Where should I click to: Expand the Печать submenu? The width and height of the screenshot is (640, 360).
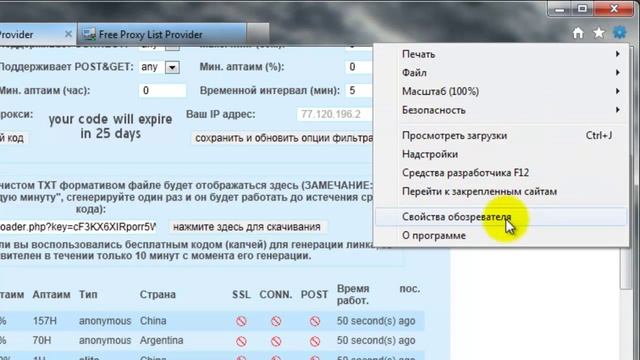[501, 54]
